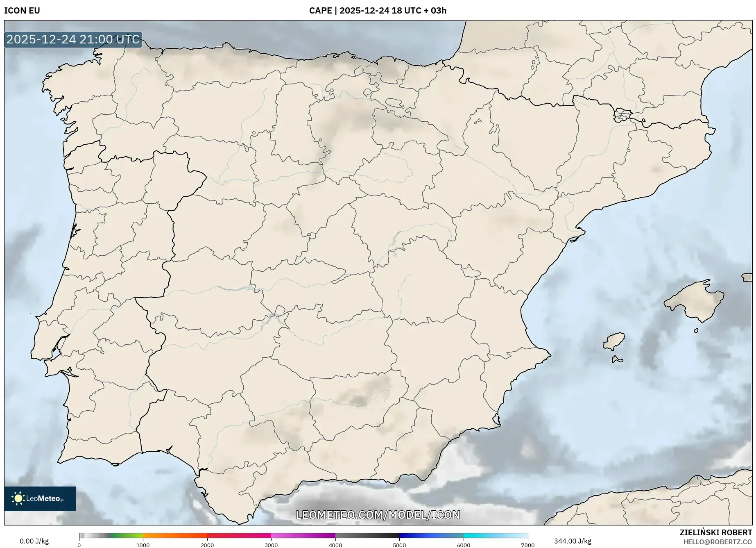Click the ICON EU model label
This screenshot has height=548, width=756.
(x=22, y=10)
